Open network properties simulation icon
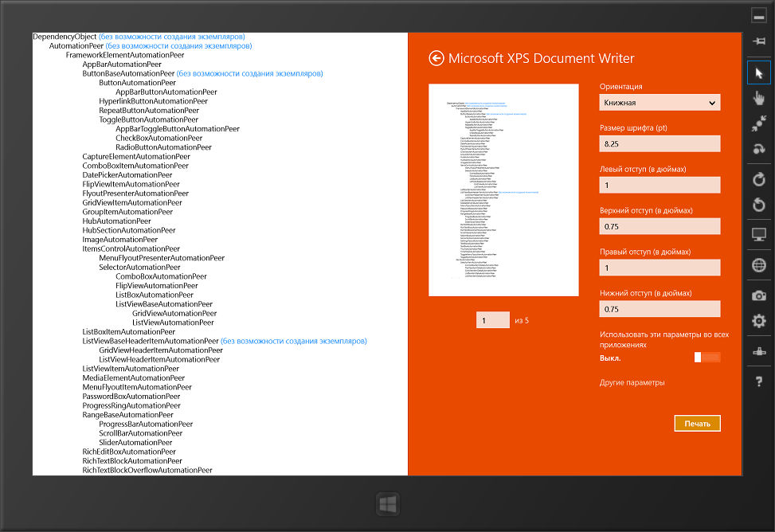 759,351
